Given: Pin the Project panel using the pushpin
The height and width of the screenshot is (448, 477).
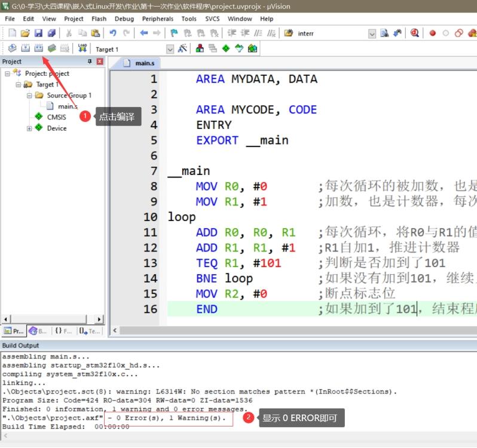Looking at the screenshot, I should [x=90, y=62].
